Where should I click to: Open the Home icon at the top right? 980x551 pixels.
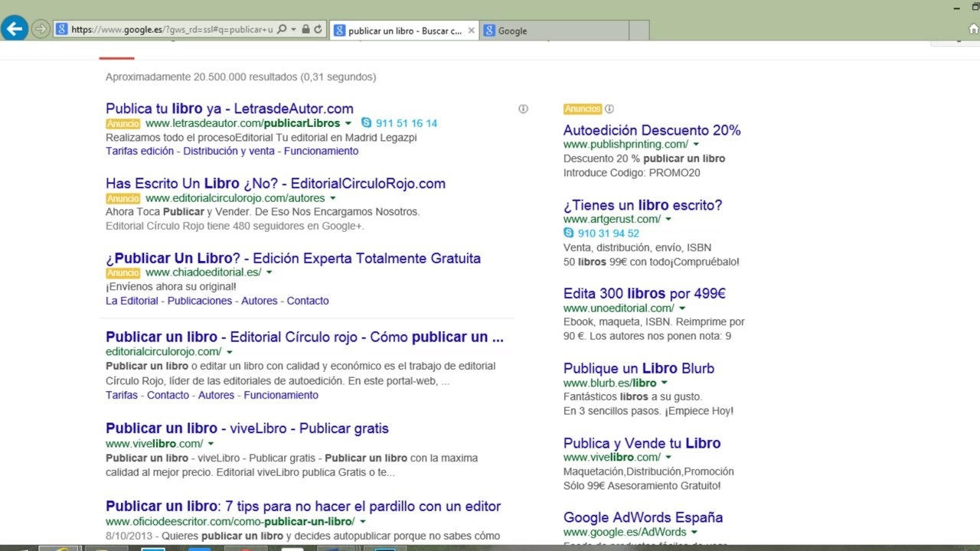973,29
